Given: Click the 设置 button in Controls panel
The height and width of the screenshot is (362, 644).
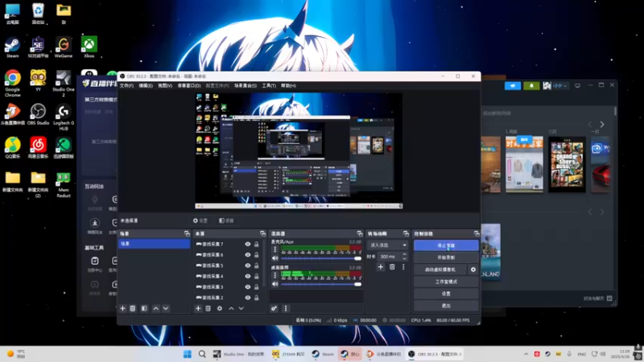Looking at the screenshot, I should [446, 294].
